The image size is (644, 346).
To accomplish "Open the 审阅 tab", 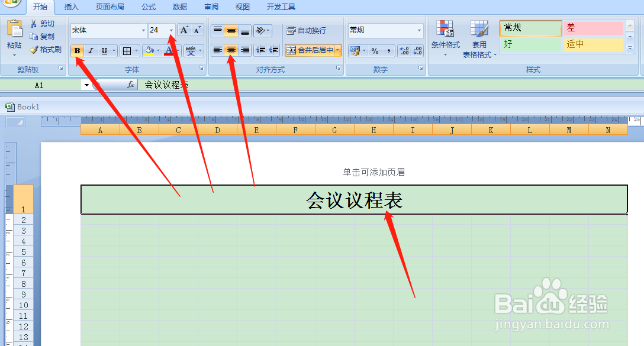I will pos(211,7).
